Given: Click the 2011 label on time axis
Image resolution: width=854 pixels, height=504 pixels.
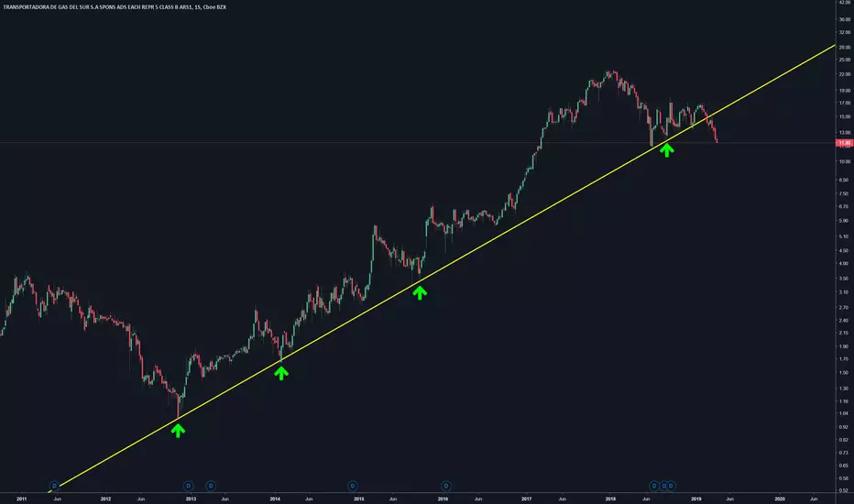Looking at the screenshot, I should 22,499.
